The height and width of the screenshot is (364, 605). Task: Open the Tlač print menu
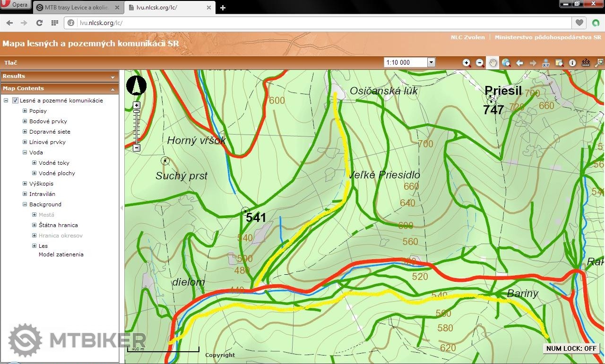pos(11,63)
